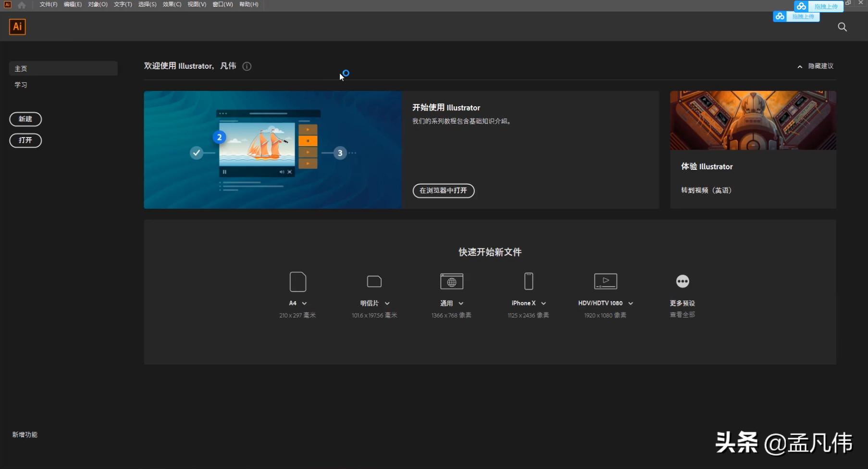Collapse suggestions via 隐藏建议 chevron
This screenshot has width=868, height=469.
tap(799, 66)
